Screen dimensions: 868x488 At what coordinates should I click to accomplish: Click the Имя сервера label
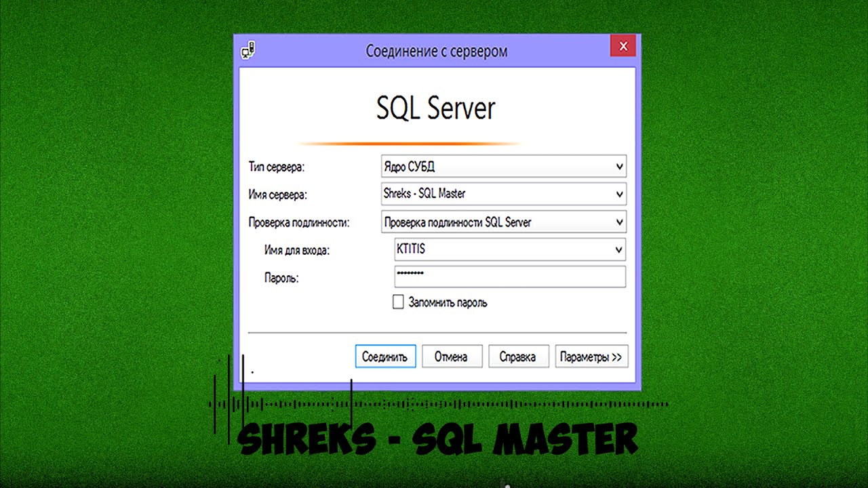point(278,195)
